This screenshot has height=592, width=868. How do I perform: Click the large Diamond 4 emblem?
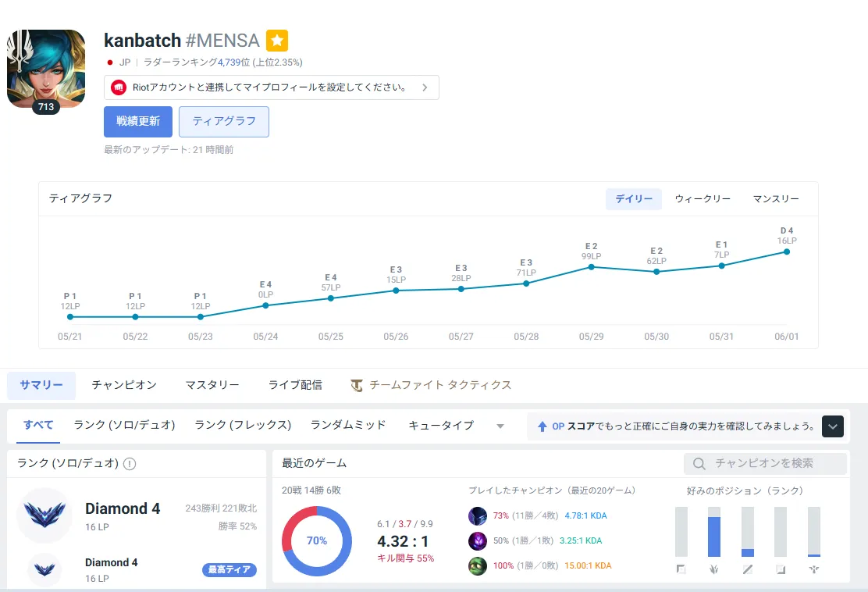coord(44,515)
